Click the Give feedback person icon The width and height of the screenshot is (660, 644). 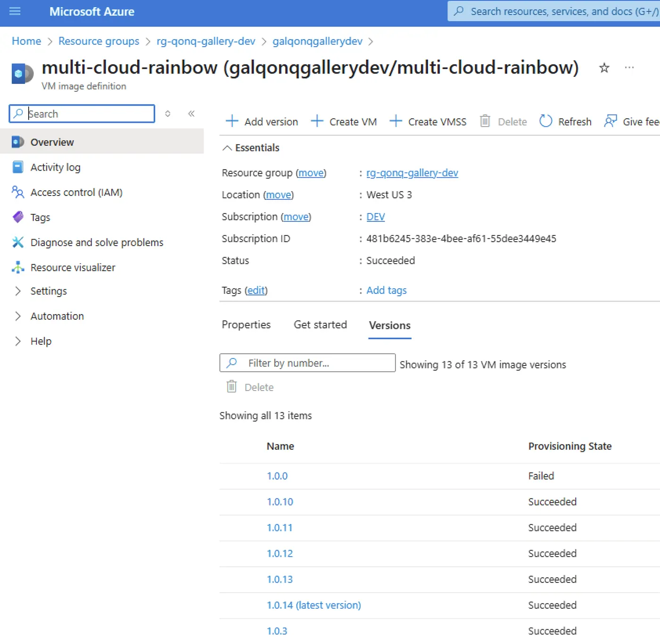point(610,121)
